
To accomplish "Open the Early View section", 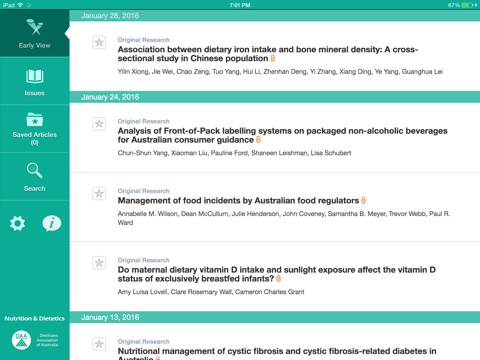I will pyautogui.click(x=35, y=33).
